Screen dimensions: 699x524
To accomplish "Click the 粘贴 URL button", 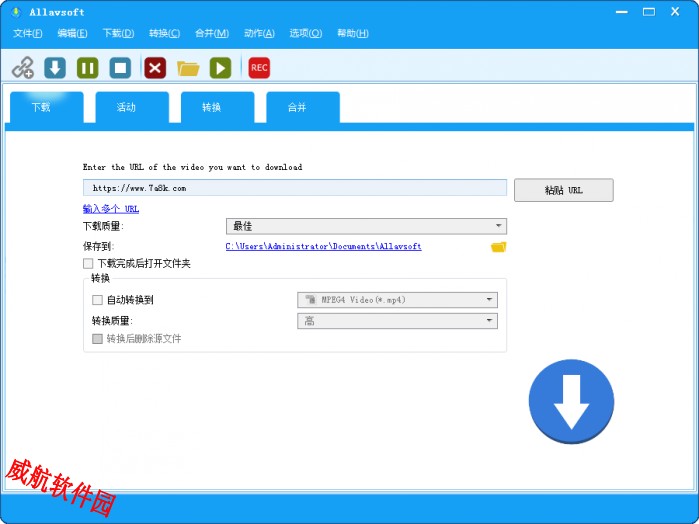I will [x=563, y=190].
